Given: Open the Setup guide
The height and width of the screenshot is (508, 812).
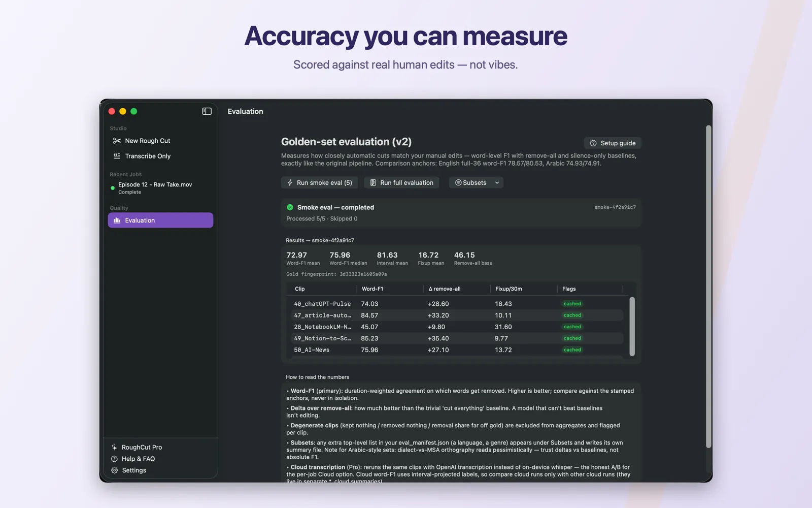Looking at the screenshot, I should click(x=613, y=143).
